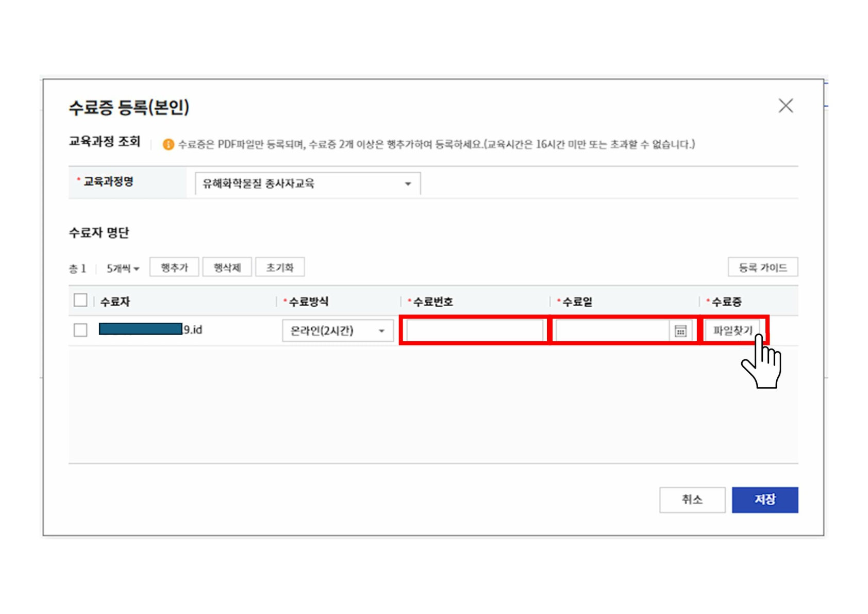Click the 행삭제 button

tap(227, 268)
